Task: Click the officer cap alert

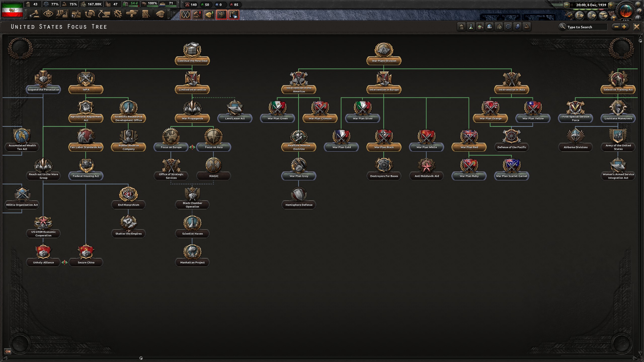Action: point(210,15)
